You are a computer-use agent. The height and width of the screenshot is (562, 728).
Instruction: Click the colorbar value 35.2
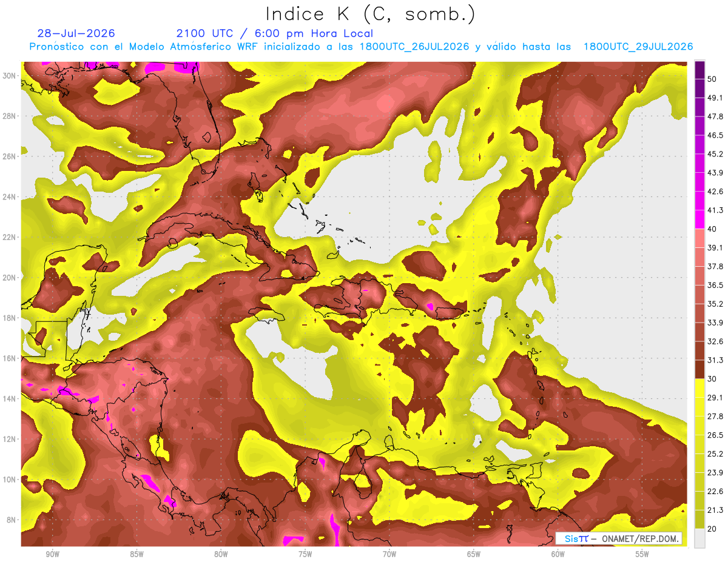click(716, 304)
